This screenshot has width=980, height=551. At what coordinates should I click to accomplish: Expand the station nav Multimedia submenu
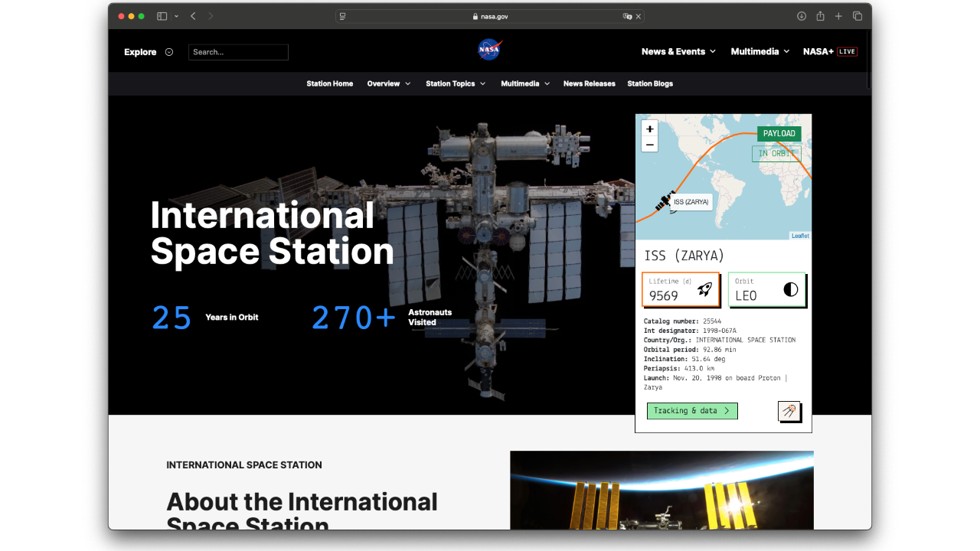525,83
